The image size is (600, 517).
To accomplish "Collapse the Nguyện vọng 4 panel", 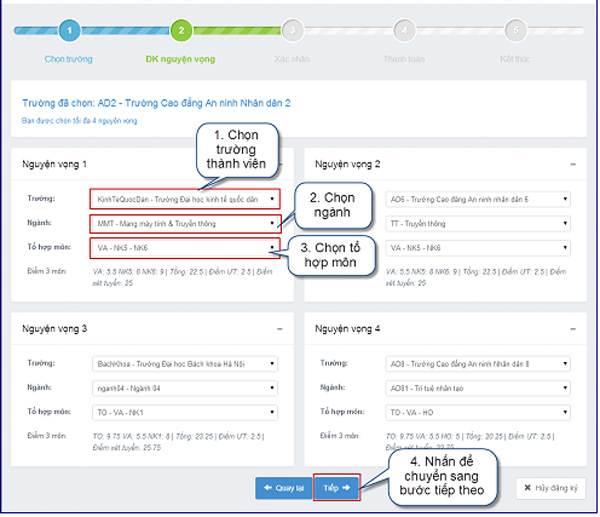I will (x=572, y=328).
